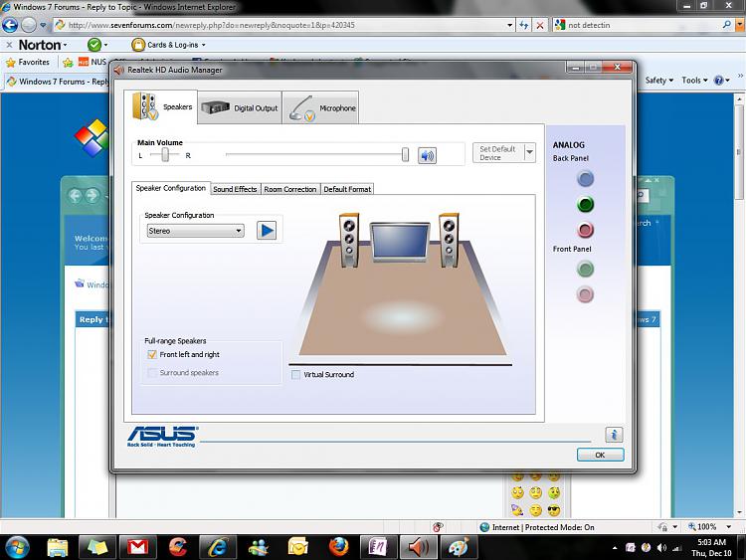Viewport: 746px width, 560px height.
Task: Switch to the Digital Output tab
Action: [240, 108]
